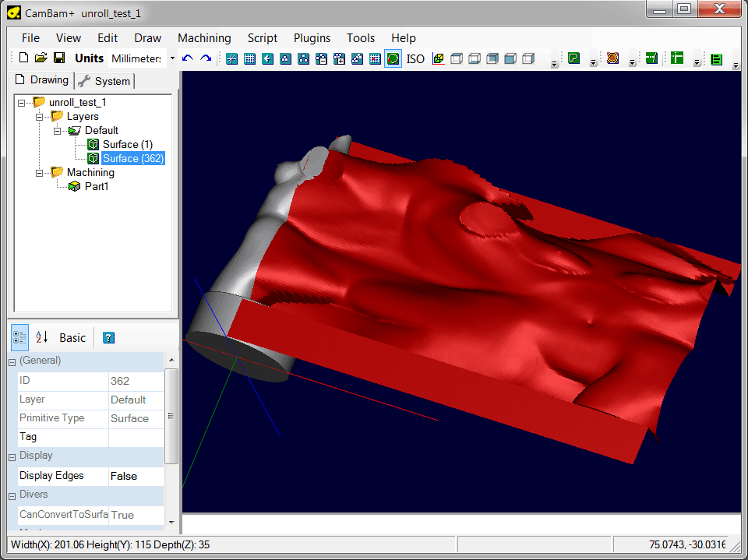The width and height of the screenshot is (748, 560).
Task: Collapse the (General) property section
Action: click(x=12, y=361)
